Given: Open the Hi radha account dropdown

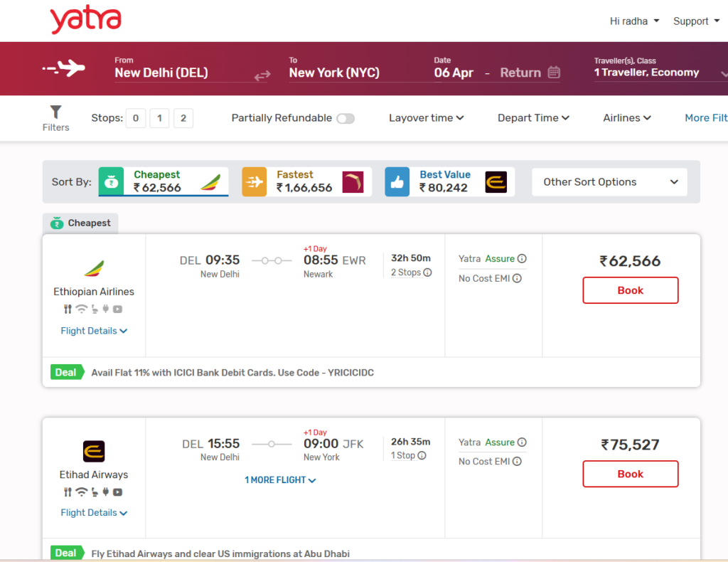Looking at the screenshot, I should [635, 21].
